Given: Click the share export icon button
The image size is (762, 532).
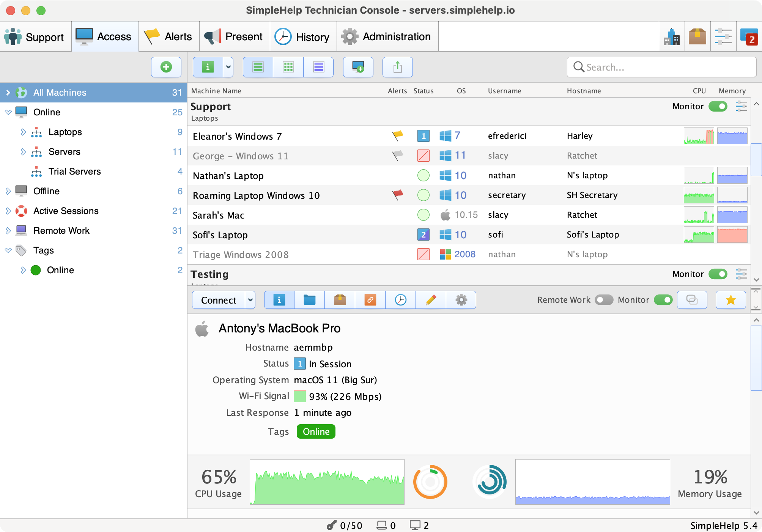Looking at the screenshot, I should point(397,67).
